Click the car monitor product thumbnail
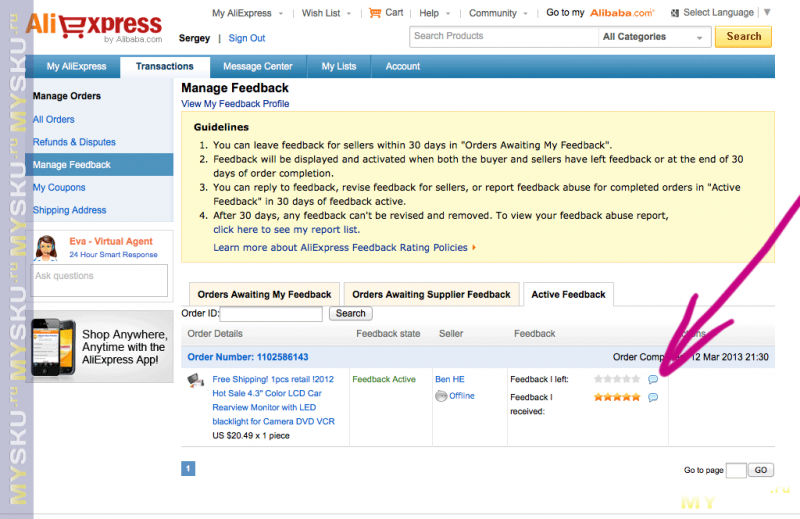Screen dimensions: 800x519 point(195,381)
